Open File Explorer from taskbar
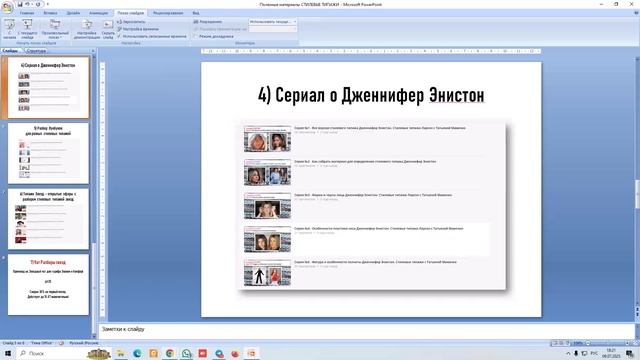 [x=121, y=353]
